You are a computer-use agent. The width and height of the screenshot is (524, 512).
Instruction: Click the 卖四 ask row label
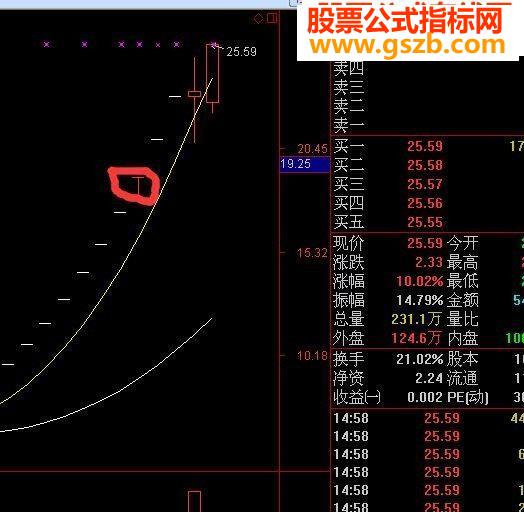(349, 69)
